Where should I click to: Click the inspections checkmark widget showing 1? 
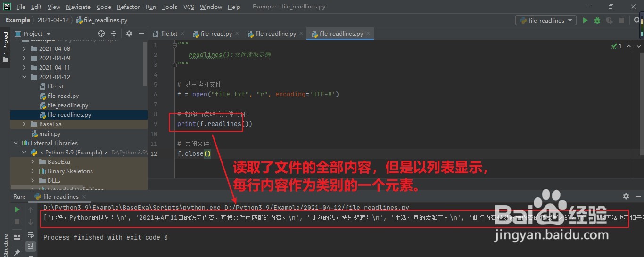[x=617, y=46]
